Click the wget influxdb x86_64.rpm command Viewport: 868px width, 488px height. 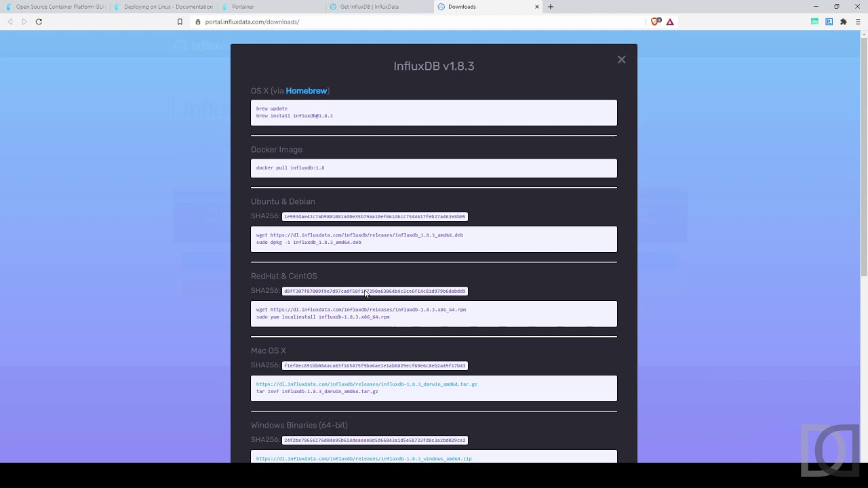pos(361,310)
